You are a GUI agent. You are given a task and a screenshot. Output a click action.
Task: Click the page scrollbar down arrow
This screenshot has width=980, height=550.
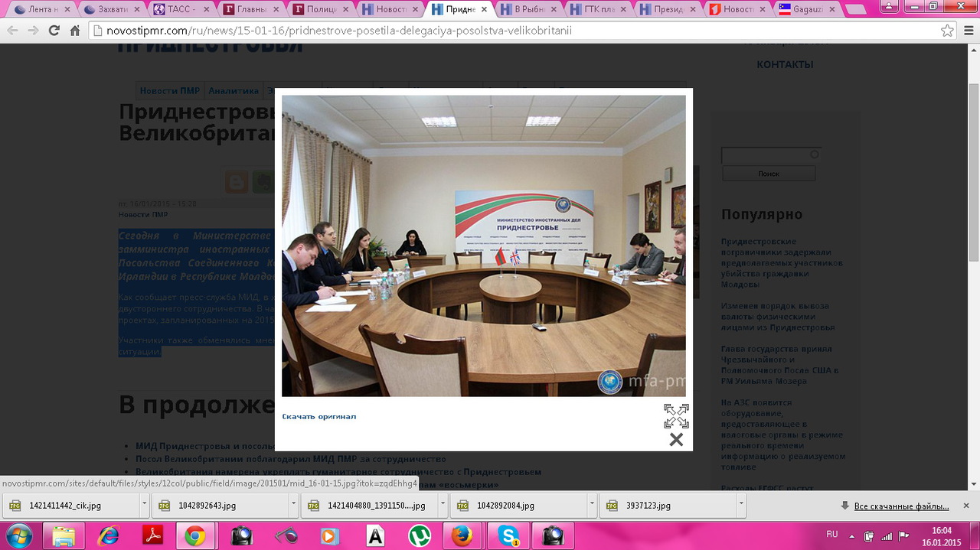[x=973, y=484]
